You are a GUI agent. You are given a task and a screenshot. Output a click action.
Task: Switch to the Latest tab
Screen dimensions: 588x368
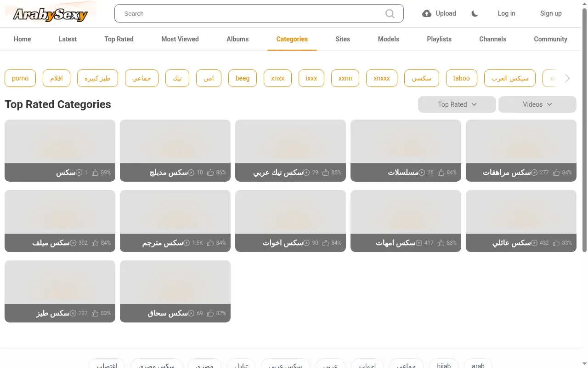pos(68,39)
